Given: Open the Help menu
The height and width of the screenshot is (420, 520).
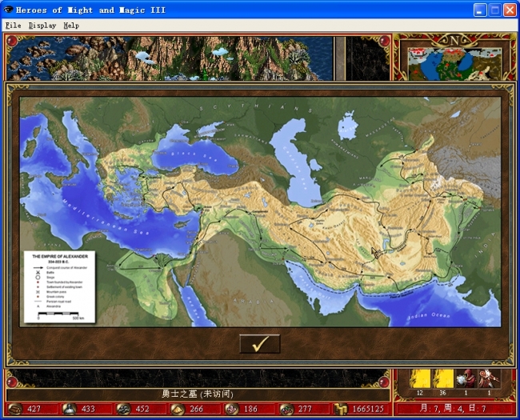Looking at the screenshot, I should pos(71,26).
